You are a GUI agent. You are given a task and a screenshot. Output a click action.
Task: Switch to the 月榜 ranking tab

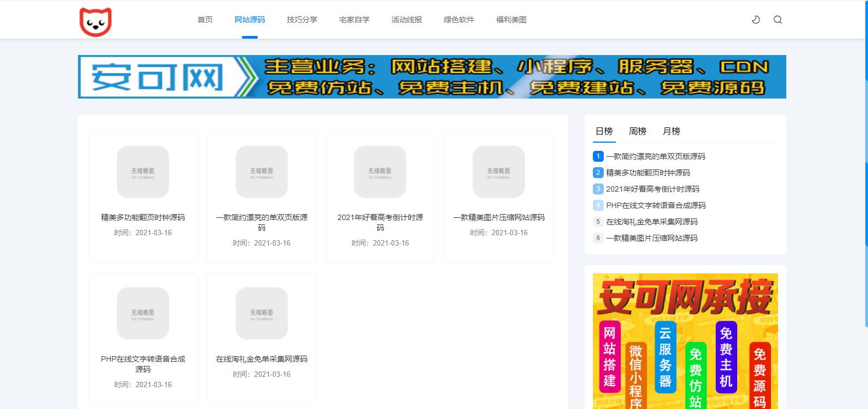click(671, 131)
